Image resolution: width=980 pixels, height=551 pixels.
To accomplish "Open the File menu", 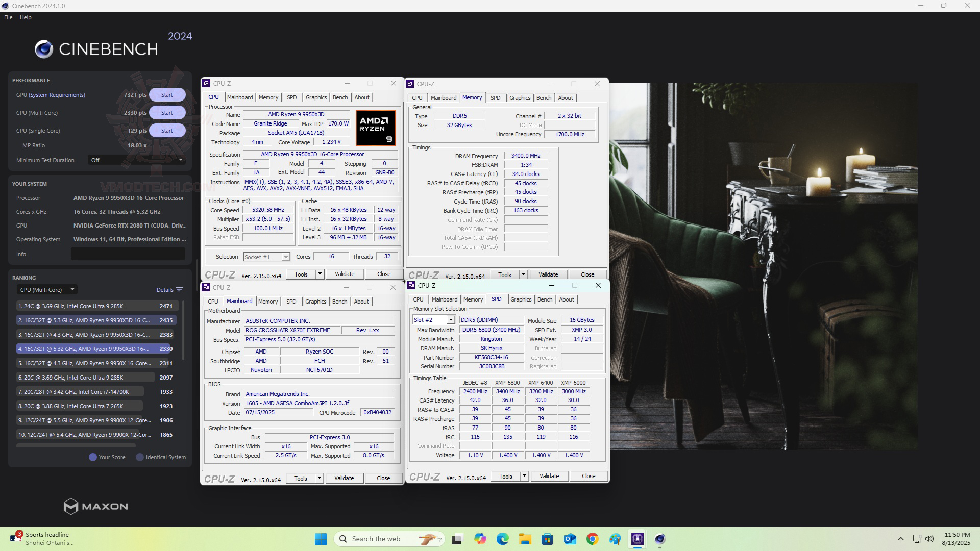I will click(8, 17).
